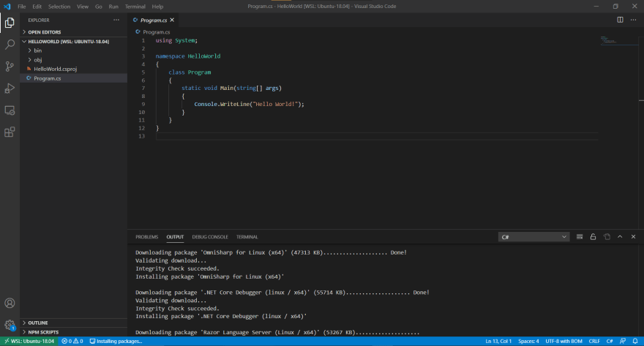Viewport: 644px width, 346px height.
Task: Open the notifications bell in status bar
Action: (x=635, y=341)
